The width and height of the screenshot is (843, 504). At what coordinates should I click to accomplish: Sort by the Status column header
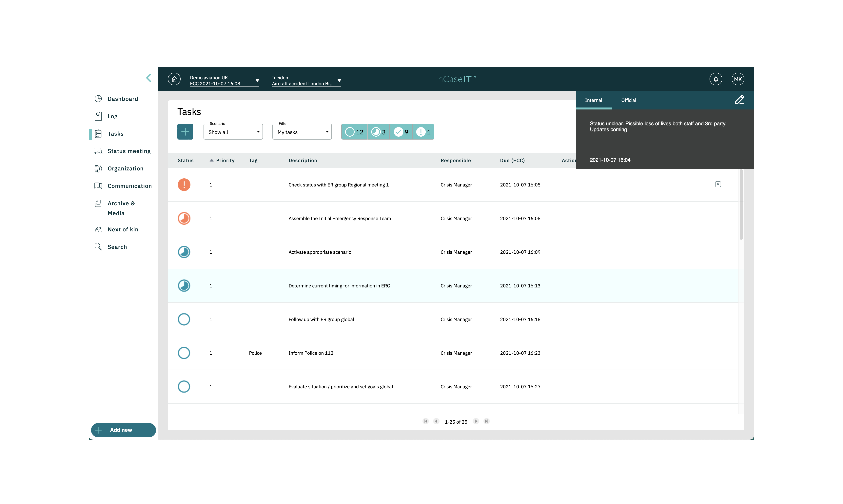pos(186,161)
